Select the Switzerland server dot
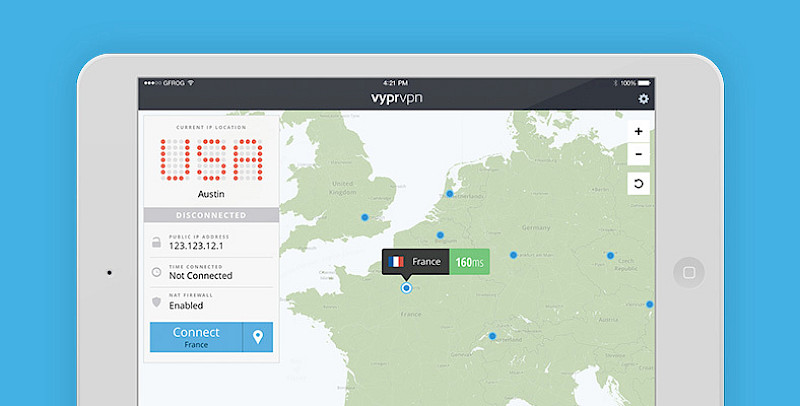The image size is (800, 406). (492, 336)
